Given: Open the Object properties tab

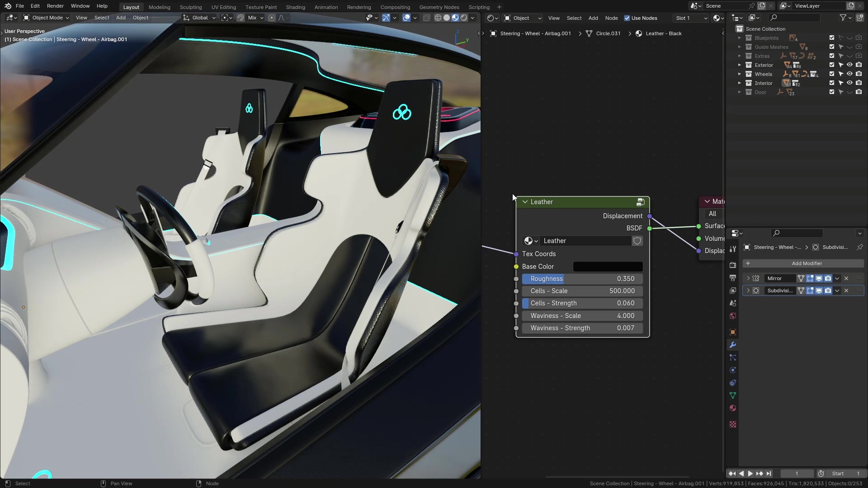Looking at the screenshot, I should tap(733, 332).
